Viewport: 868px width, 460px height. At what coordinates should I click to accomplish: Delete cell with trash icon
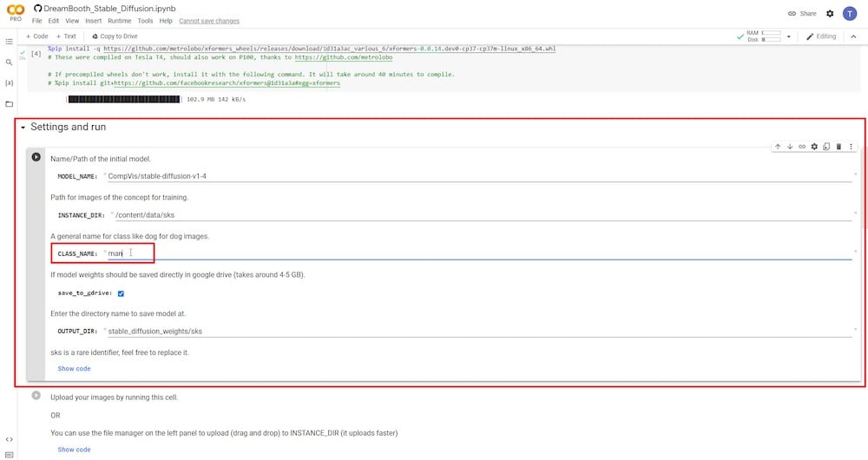[x=838, y=147]
